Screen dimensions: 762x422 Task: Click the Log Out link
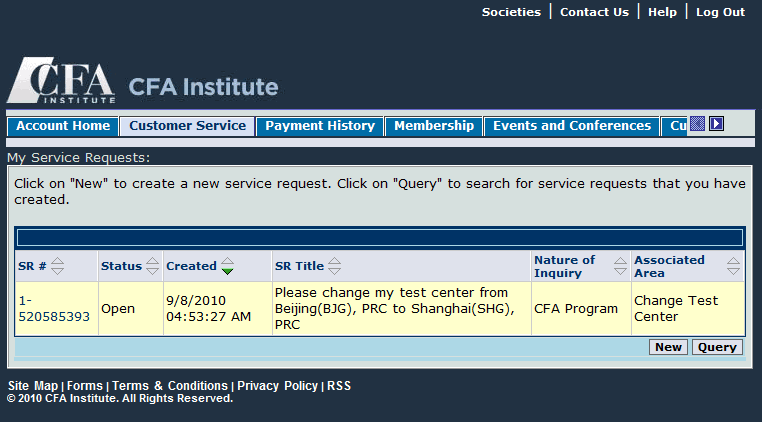tap(720, 12)
